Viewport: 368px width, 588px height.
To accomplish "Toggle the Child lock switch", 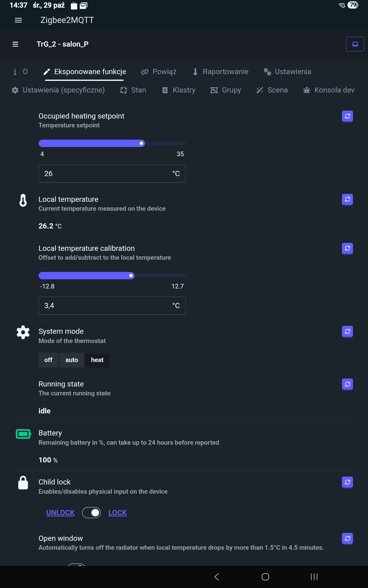I will 91,513.
